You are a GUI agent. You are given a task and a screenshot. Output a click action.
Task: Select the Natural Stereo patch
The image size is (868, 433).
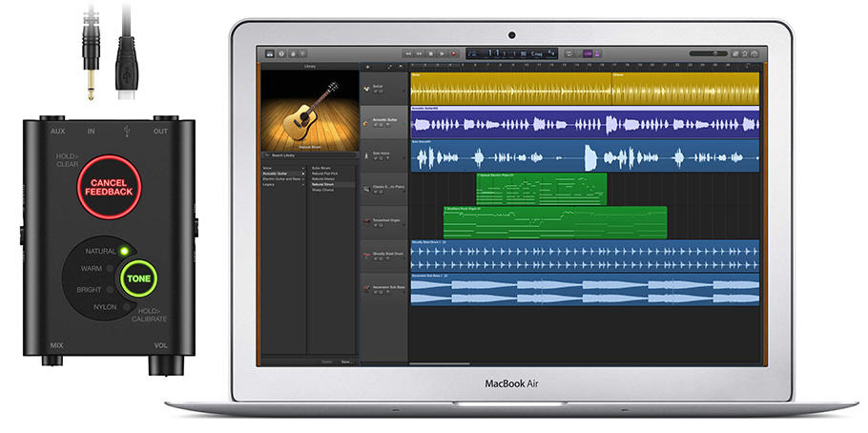(323, 179)
